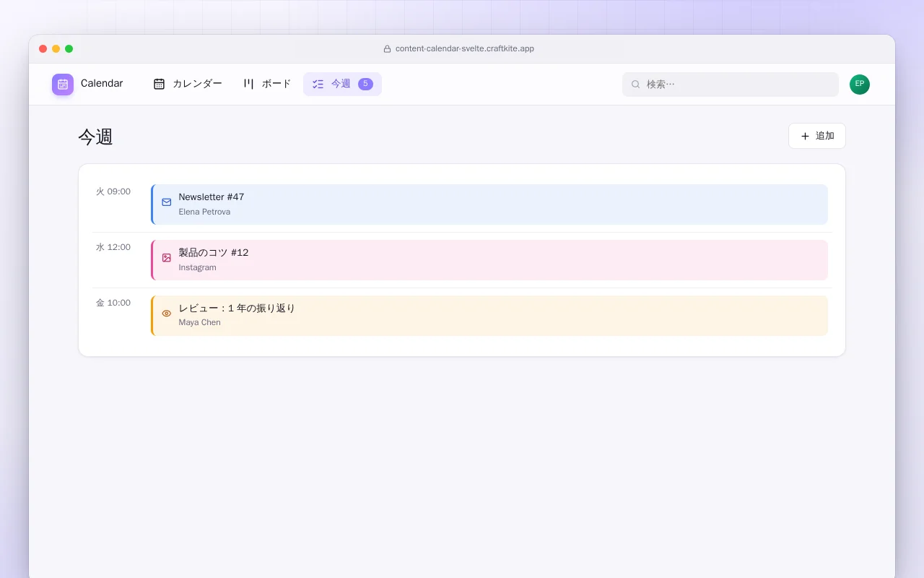This screenshot has height=578, width=924.
Task: Click the magnifier icon in search box
Action: point(636,84)
